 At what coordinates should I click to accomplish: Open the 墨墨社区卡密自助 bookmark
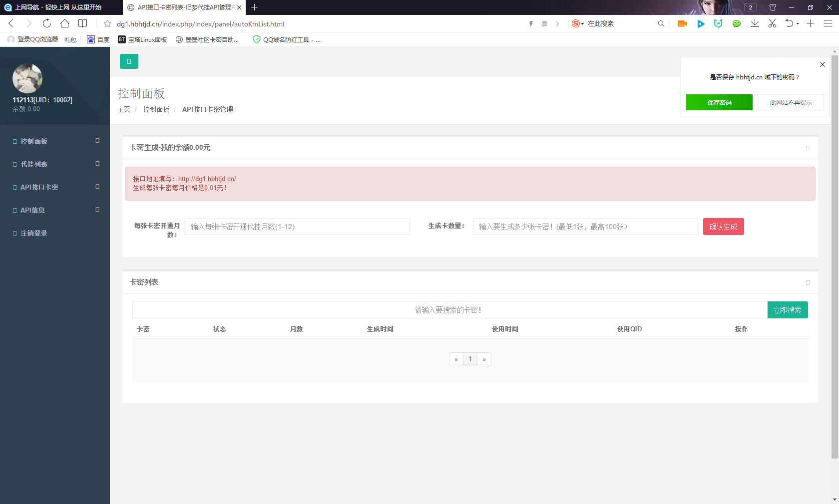[x=207, y=39]
